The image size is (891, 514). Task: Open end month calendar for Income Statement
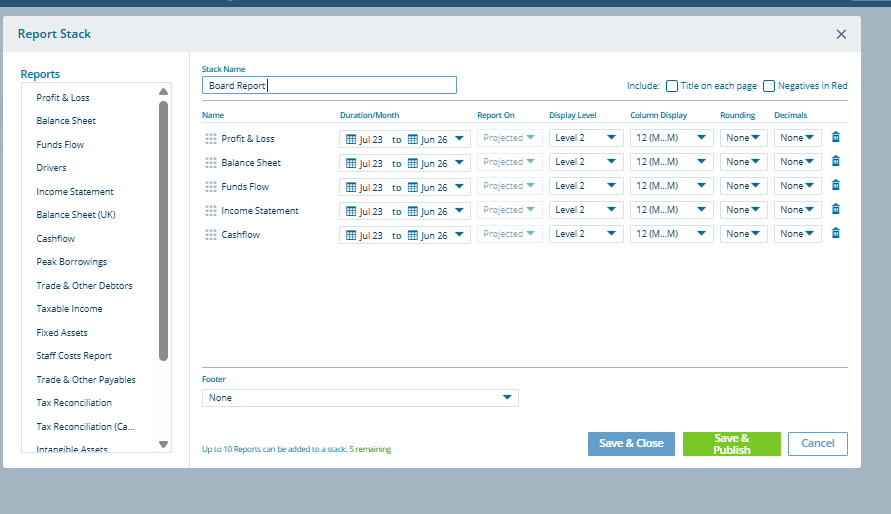(x=413, y=211)
